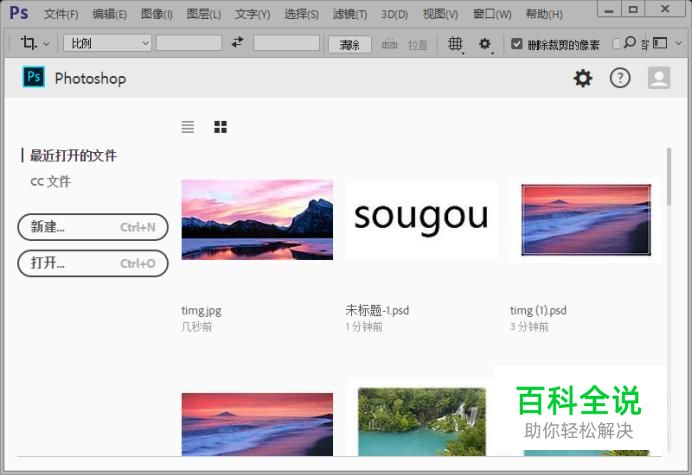Viewport: 692px width, 475px height.
Task: Open the 视图(V) menu
Action: click(x=440, y=14)
